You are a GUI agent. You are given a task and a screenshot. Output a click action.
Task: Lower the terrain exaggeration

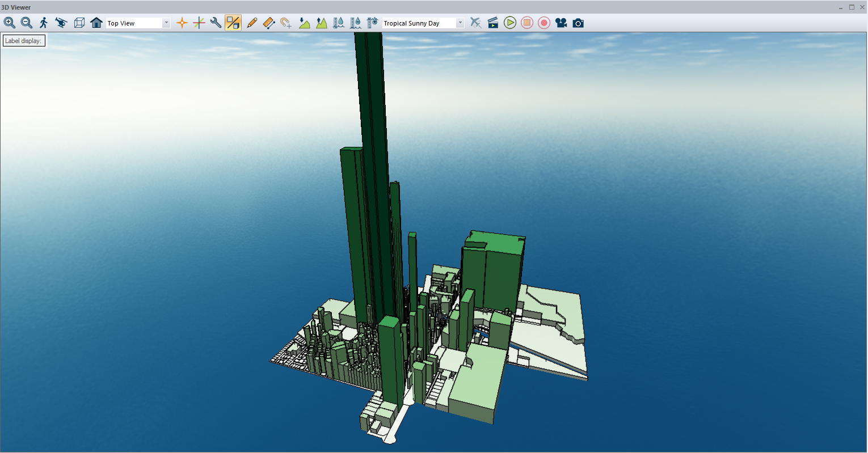(x=305, y=23)
